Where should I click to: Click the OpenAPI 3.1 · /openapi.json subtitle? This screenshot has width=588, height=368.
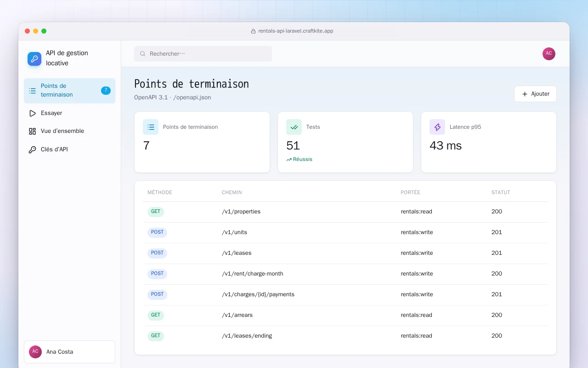[173, 98]
